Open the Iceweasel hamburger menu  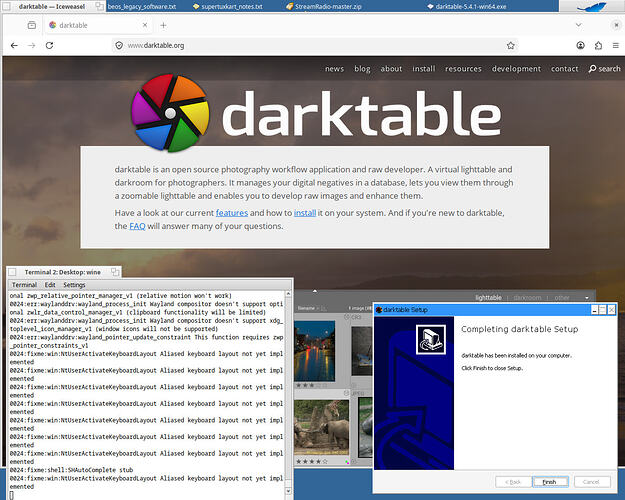pos(616,45)
